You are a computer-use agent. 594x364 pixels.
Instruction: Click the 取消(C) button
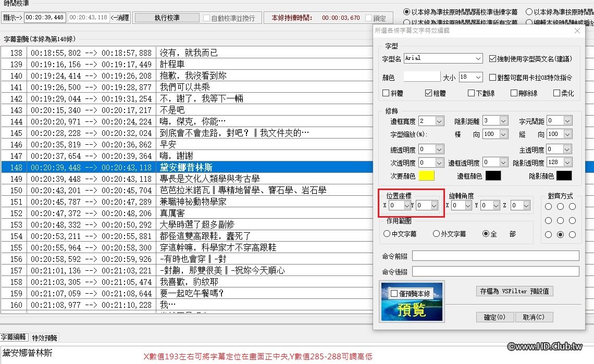point(534,317)
